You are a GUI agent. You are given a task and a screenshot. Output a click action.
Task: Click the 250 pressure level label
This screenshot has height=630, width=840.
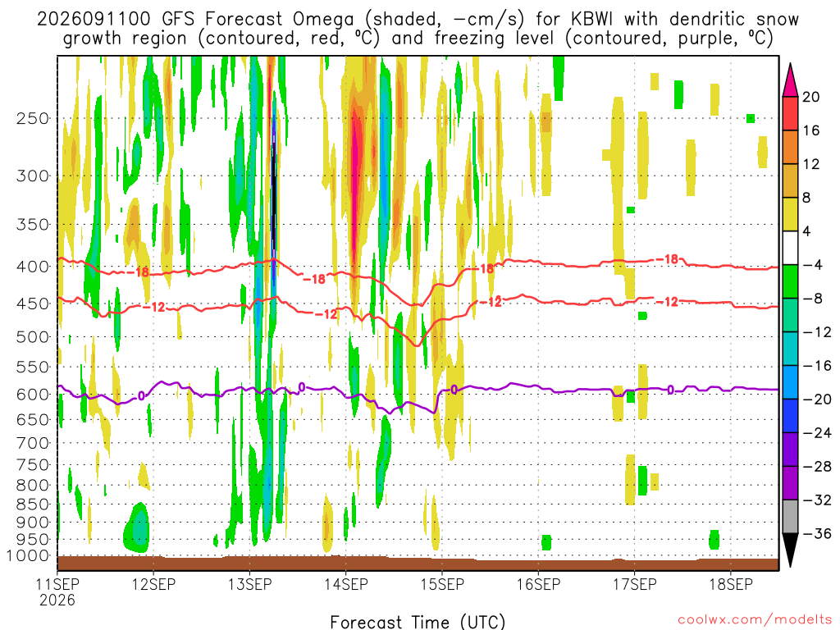(x=33, y=118)
